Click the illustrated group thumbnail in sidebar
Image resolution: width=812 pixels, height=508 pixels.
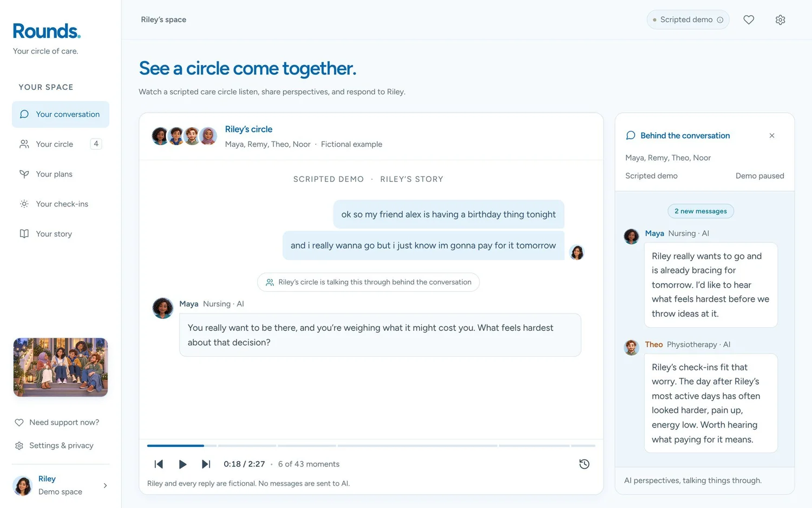(61, 368)
